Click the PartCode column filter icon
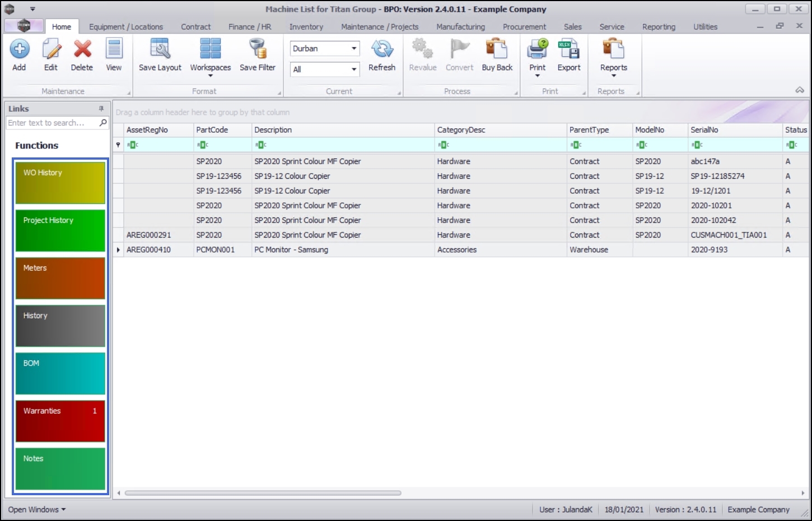812x521 pixels. [203, 145]
